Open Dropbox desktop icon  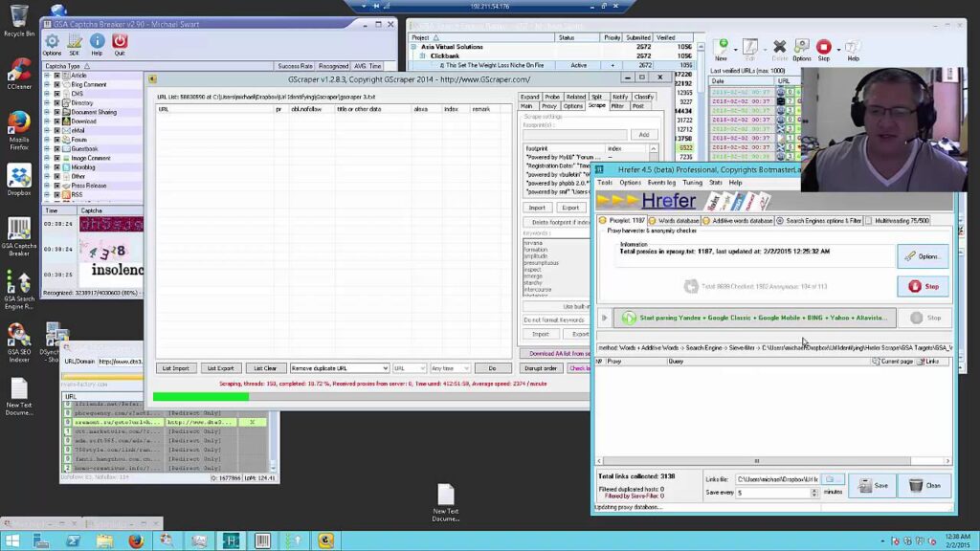click(x=19, y=181)
